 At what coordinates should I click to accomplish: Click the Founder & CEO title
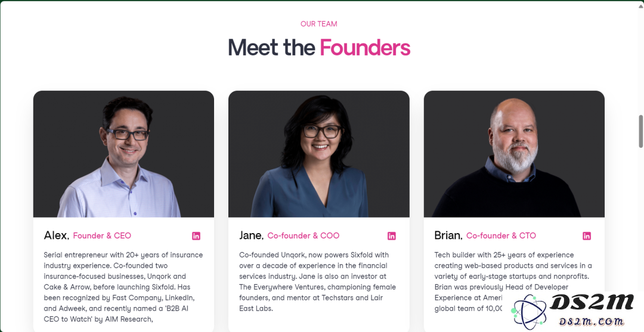[x=103, y=235]
